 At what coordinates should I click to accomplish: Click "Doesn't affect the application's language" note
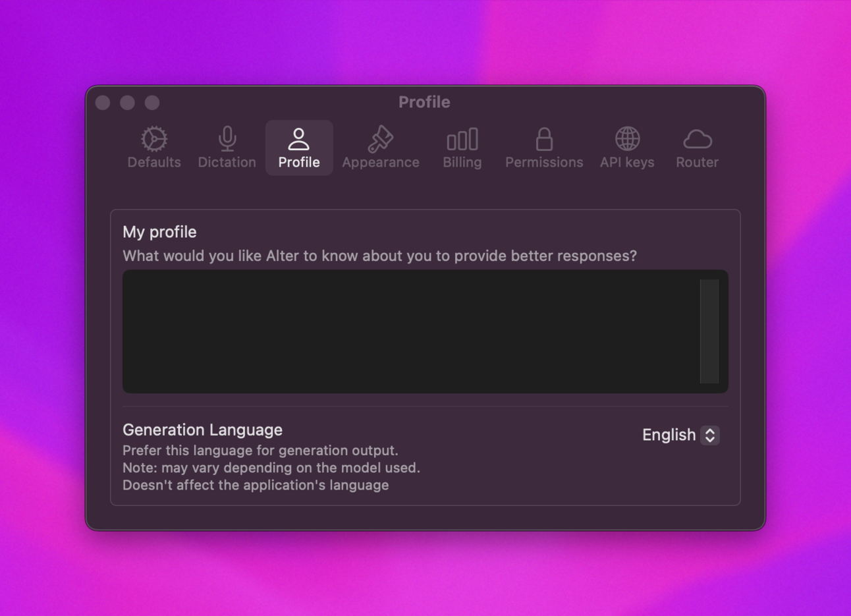pyautogui.click(x=256, y=485)
